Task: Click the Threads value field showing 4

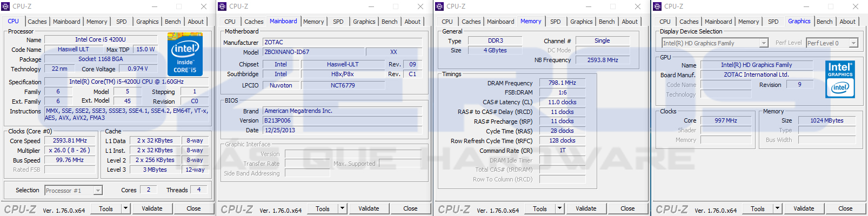Action: (199, 190)
